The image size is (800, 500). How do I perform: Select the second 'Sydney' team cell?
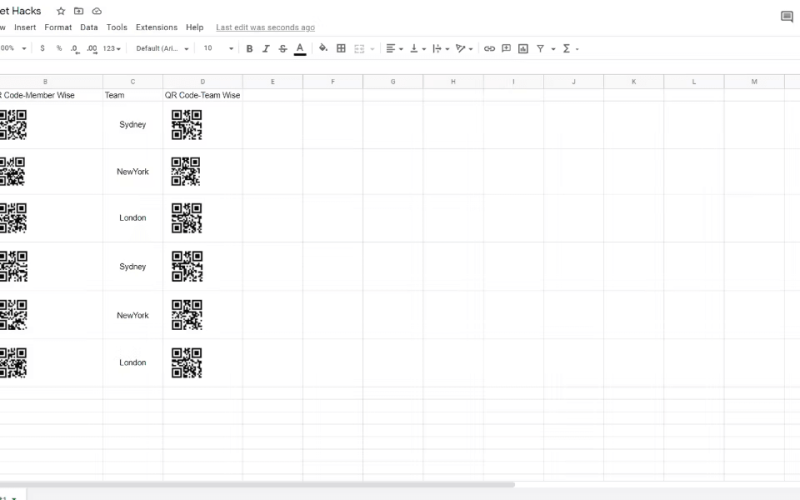(x=133, y=266)
